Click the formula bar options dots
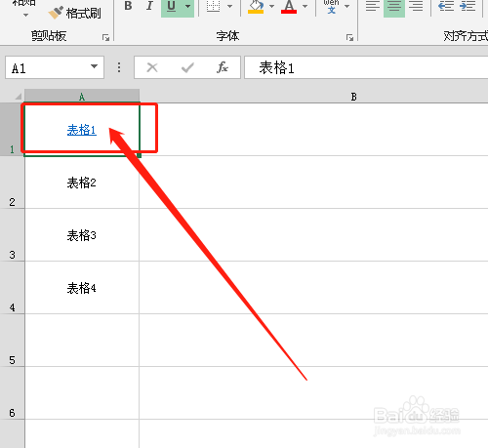 [119, 67]
